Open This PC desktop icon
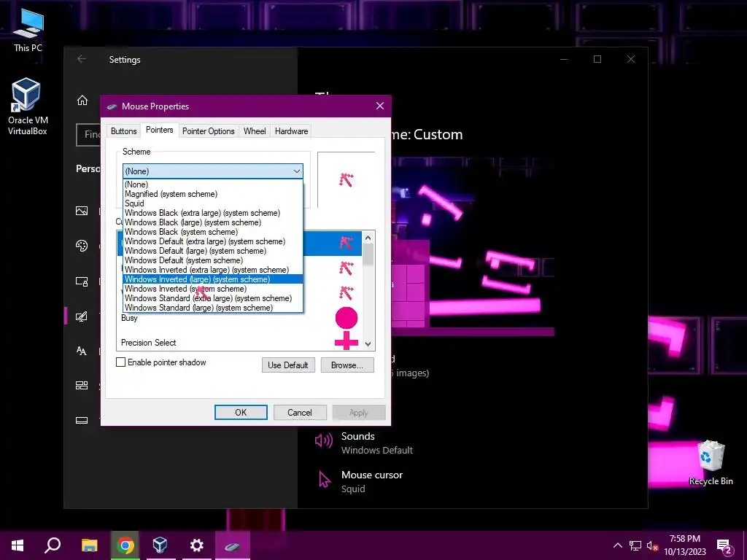 click(x=28, y=31)
